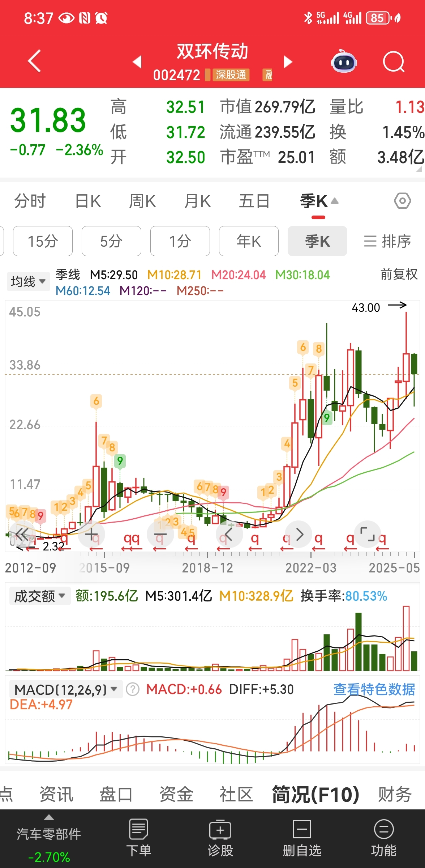Screen dimensions: 425x868
Task: Open 排序 sort list
Action: tap(387, 241)
